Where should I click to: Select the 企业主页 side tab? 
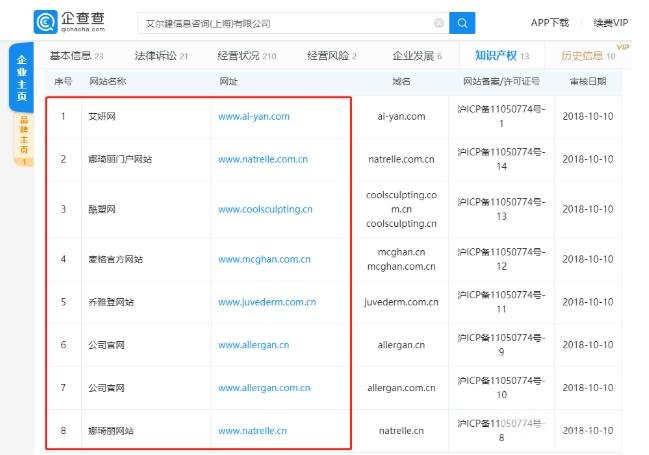(22, 78)
